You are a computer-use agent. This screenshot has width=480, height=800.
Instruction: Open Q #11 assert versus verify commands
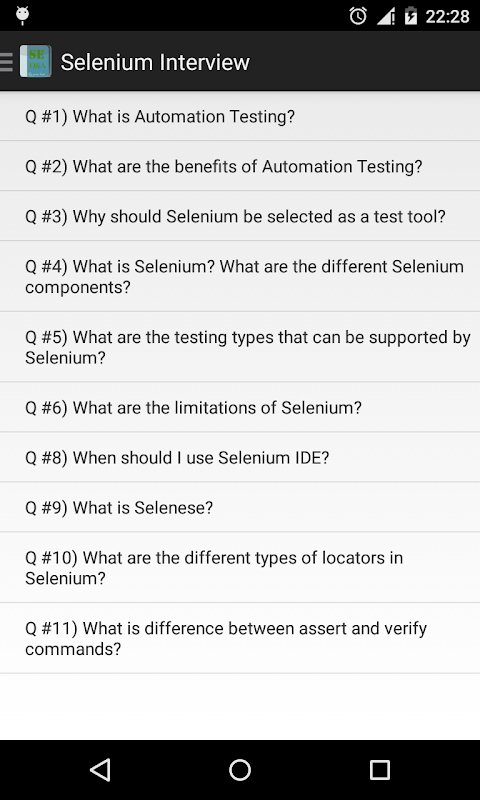[240, 638]
